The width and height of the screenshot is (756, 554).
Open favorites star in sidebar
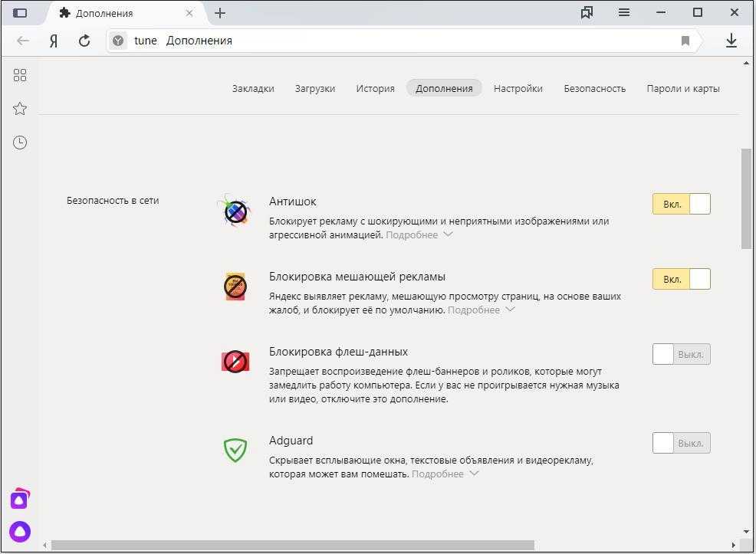tap(20, 109)
